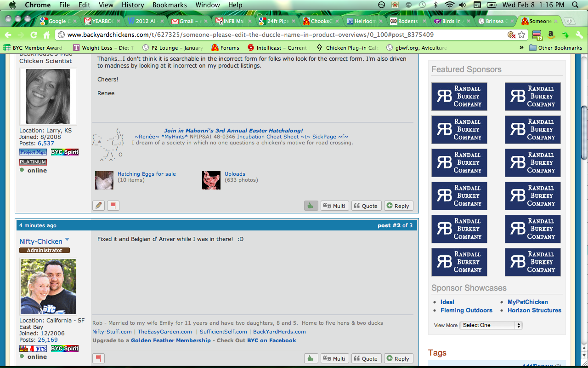Flag Nifty-Chicken's post with the red flag
Screen dimensions: 588x368
coord(98,358)
